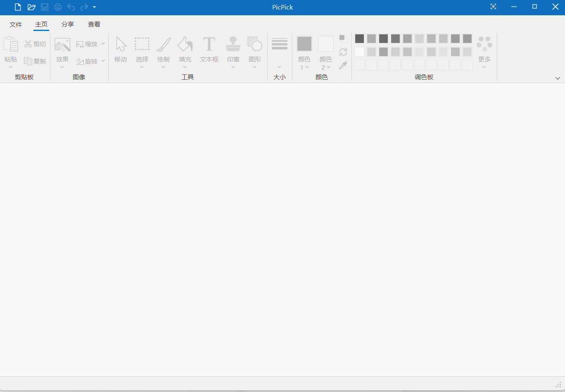Click the swap colors arrows icon
565x392 pixels.
(x=343, y=52)
